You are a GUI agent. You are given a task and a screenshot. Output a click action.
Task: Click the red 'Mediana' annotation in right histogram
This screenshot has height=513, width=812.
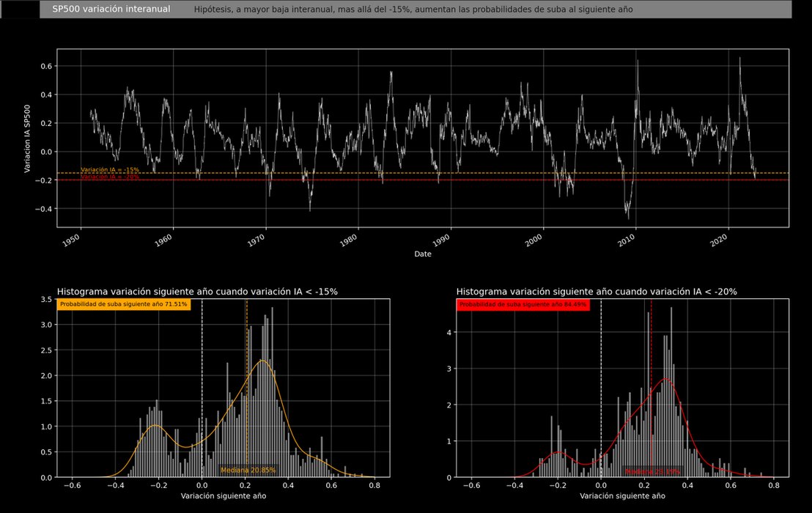(652, 471)
